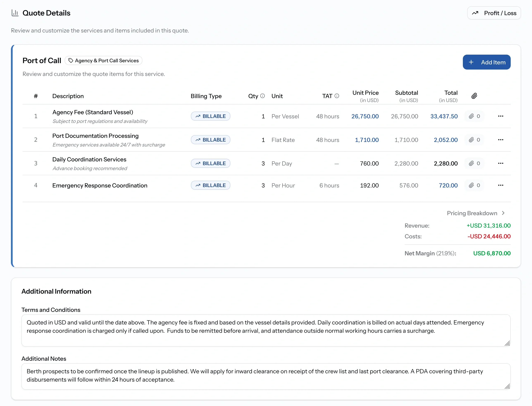
Task: Edit unit price 1,710.00
Action: coord(366,140)
